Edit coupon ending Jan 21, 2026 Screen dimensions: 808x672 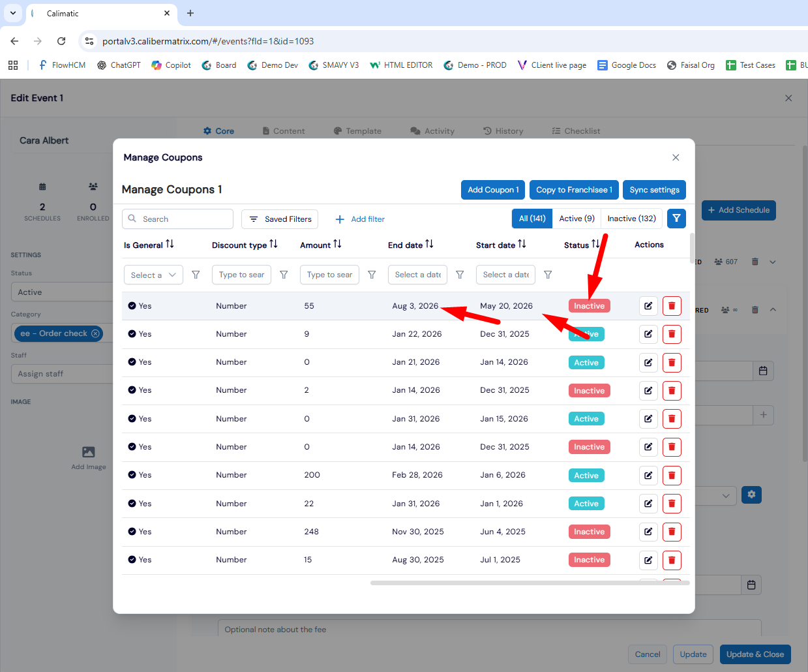tap(648, 363)
